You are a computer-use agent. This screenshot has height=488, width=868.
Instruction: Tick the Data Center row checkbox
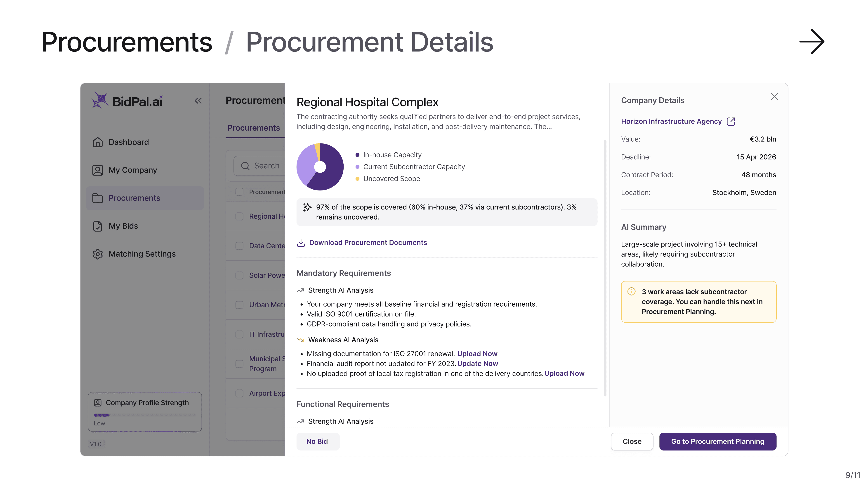tap(239, 246)
